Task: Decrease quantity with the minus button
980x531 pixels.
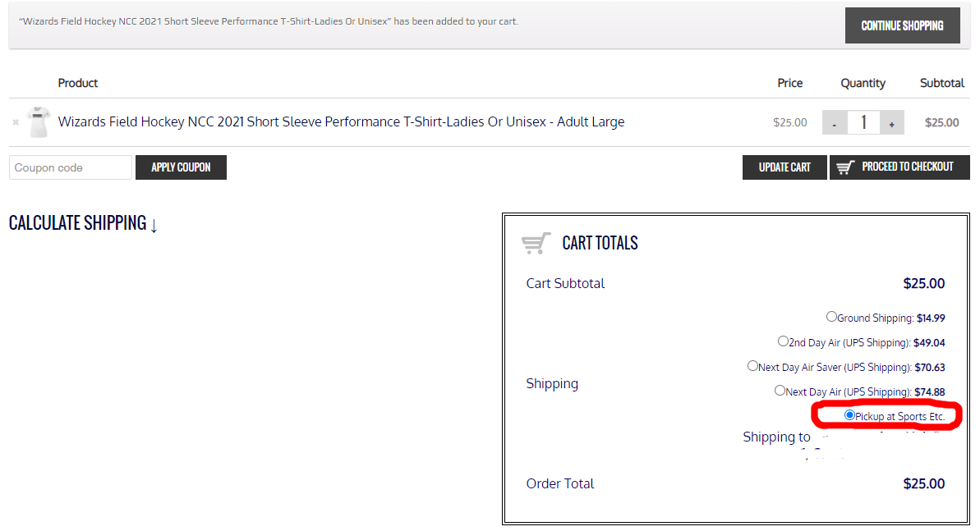Action: (835, 123)
